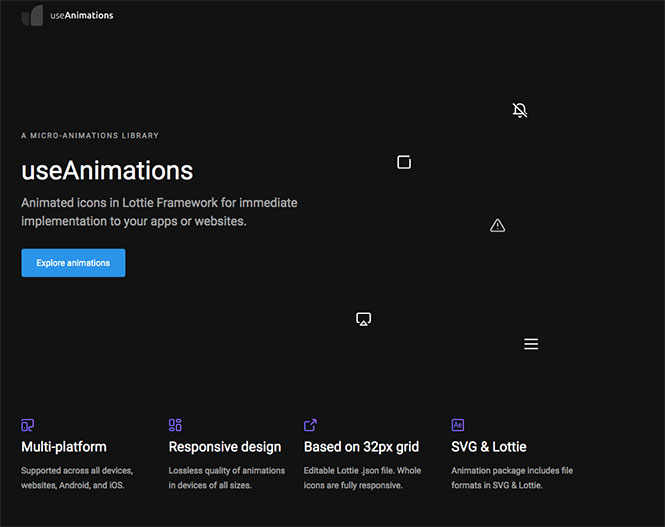This screenshot has height=527, width=665.
Task: Click the warning triangle alert icon
Action: (x=497, y=226)
